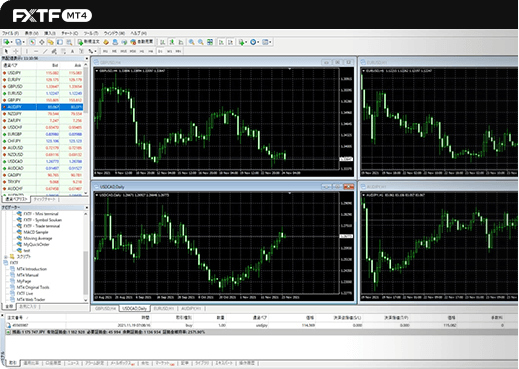This screenshot has height=369, width=519.
Task: Open MACD Sample expert advisor
Action: [36, 232]
